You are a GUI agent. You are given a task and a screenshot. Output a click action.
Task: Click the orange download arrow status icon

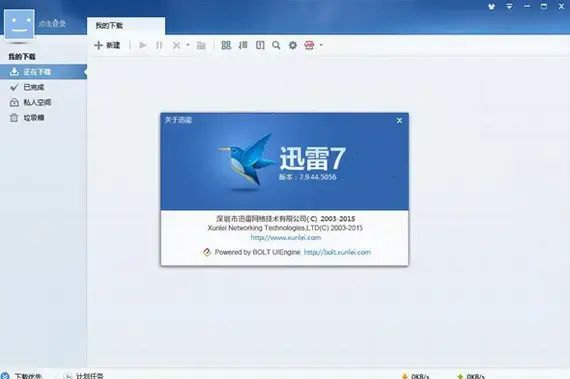point(405,376)
